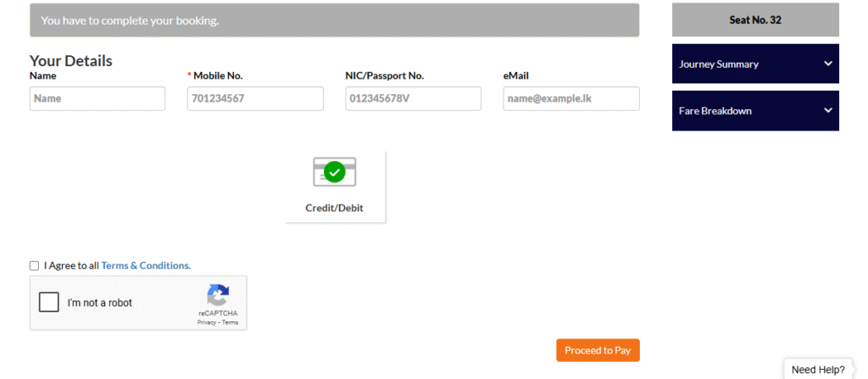This screenshot has height=379, width=868.
Task: Click the reCAPTCHA Terms link
Action: point(231,322)
